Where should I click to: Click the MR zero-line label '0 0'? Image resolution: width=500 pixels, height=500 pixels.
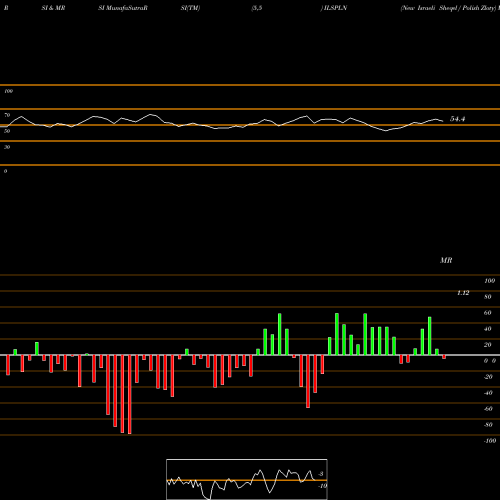click(490, 361)
